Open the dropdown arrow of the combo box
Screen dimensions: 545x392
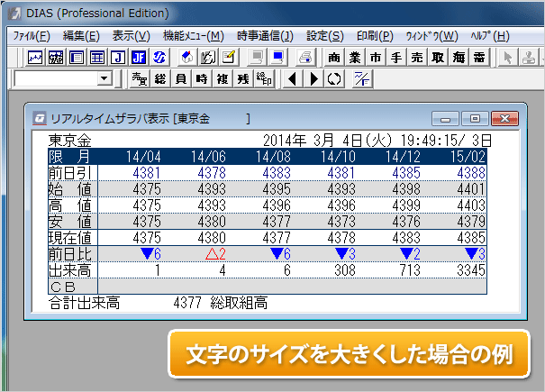point(104,79)
